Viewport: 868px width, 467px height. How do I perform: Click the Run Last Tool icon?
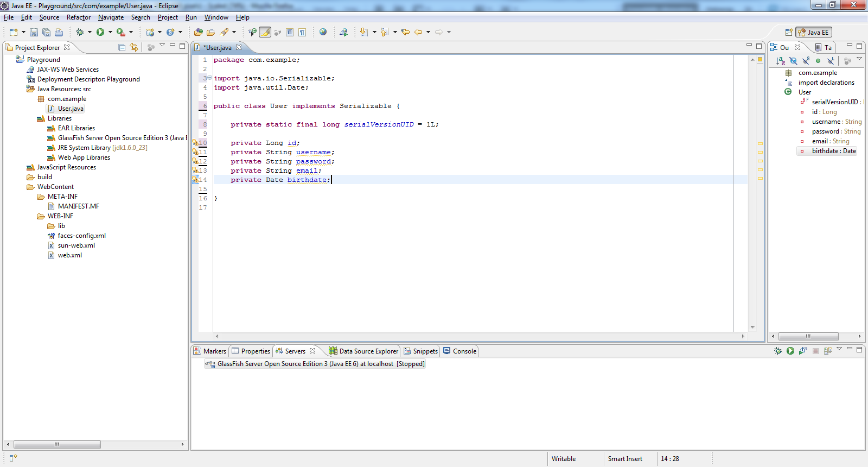[120, 32]
